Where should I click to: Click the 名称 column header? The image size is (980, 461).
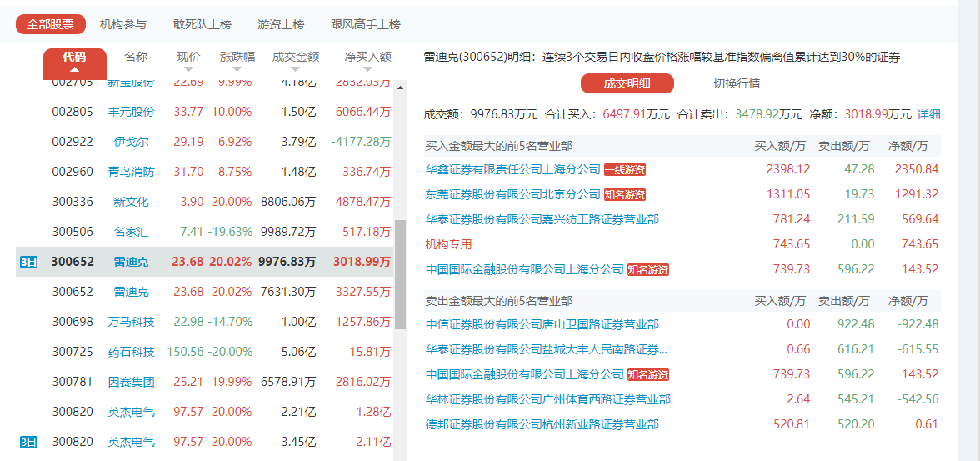[136, 57]
